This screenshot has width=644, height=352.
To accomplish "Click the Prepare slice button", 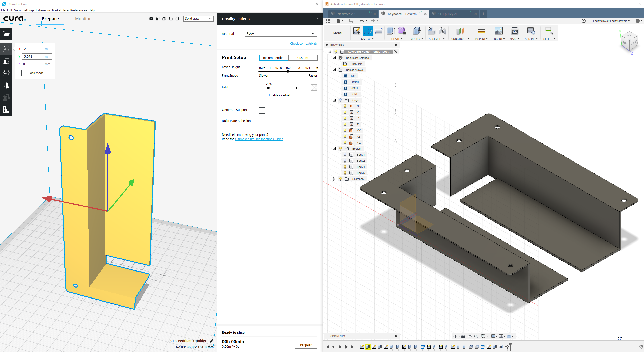I will point(306,345).
